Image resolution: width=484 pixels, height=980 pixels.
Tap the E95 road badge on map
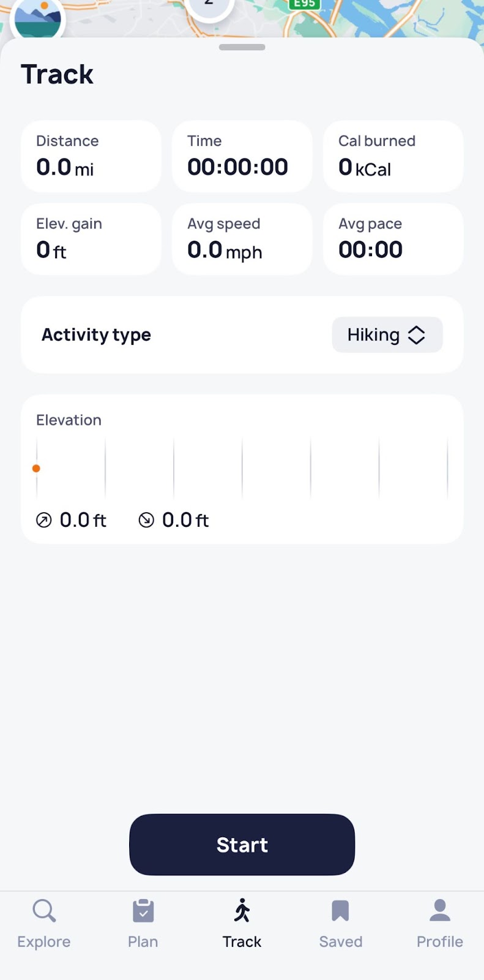pyautogui.click(x=304, y=4)
